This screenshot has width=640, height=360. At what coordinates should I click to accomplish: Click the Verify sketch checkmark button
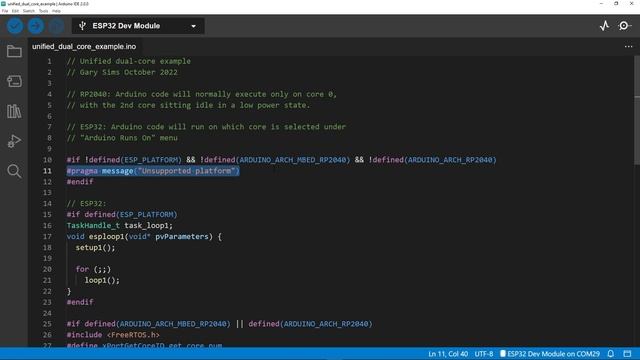coord(15,26)
